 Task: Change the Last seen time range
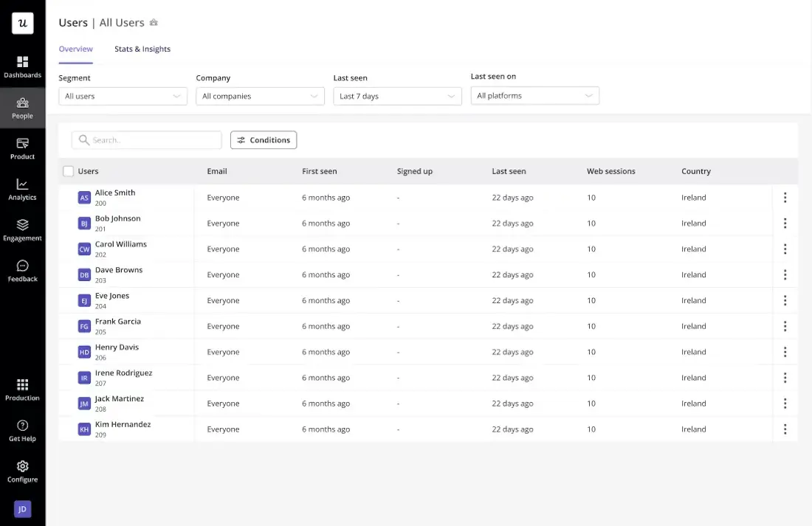click(x=397, y=96)
